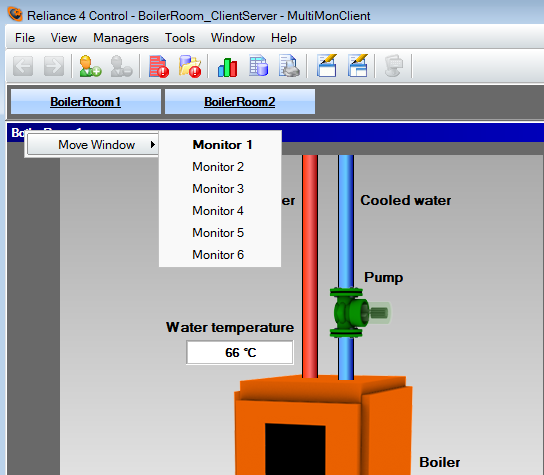Select Monitor 1 in submenu

220,145
